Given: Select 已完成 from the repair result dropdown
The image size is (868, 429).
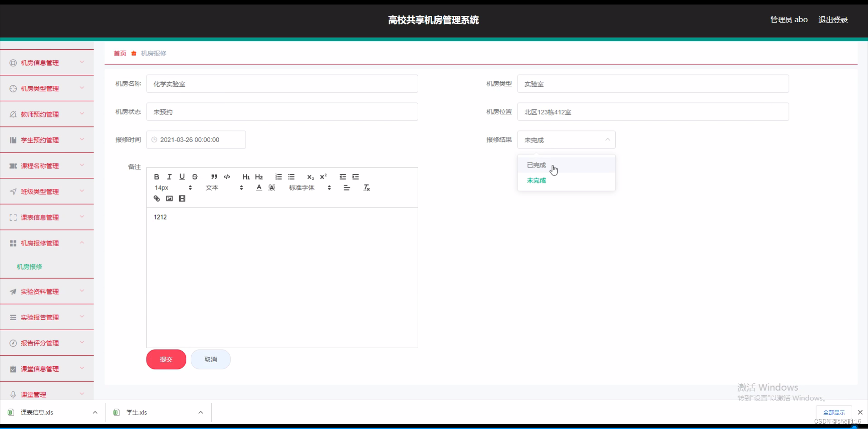Looking at the screenshot, I should (x=536, y=165).
